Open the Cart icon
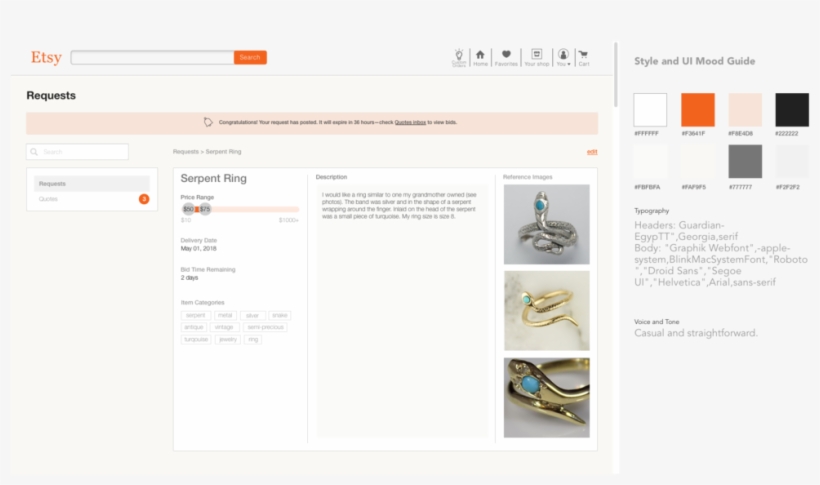 pyautogui.click(x=583, y=57)
